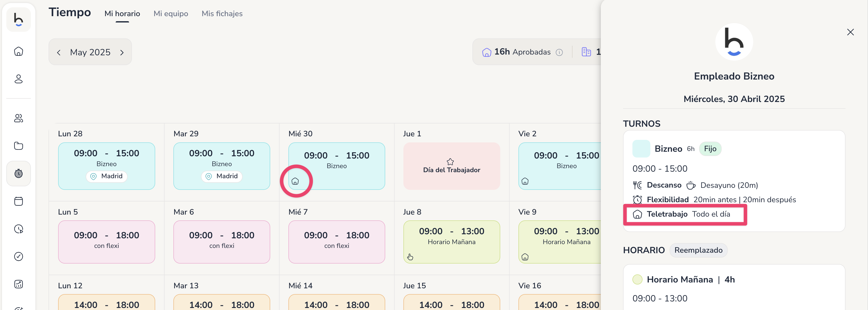Select the stopwatch time icon in sidebar

point(18,173)
